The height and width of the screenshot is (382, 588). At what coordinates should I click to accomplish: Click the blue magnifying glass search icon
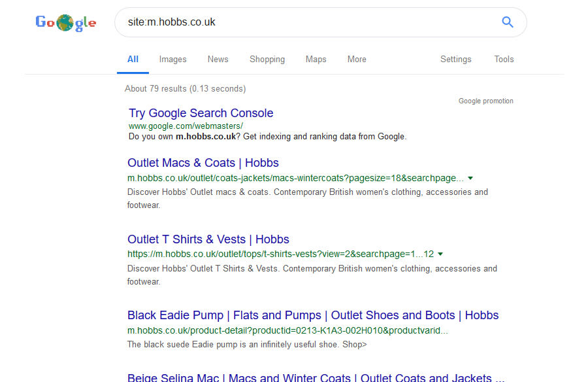point(508,22)
